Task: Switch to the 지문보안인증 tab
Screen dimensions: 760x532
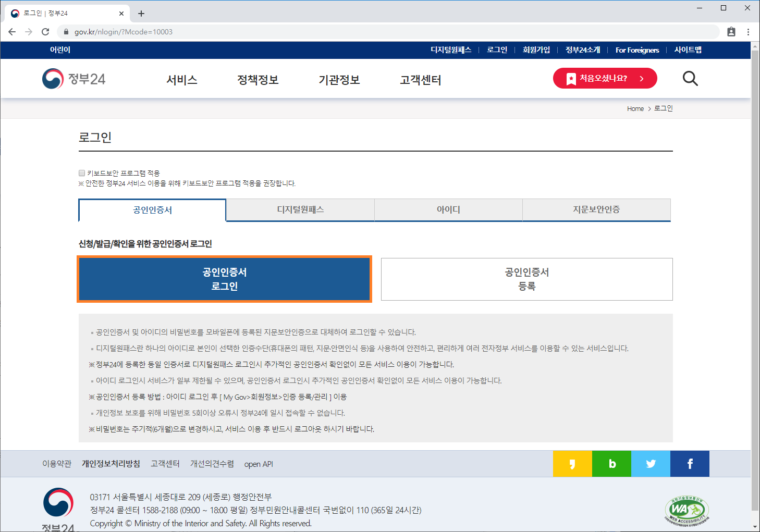Action: (x=596, y=209)
